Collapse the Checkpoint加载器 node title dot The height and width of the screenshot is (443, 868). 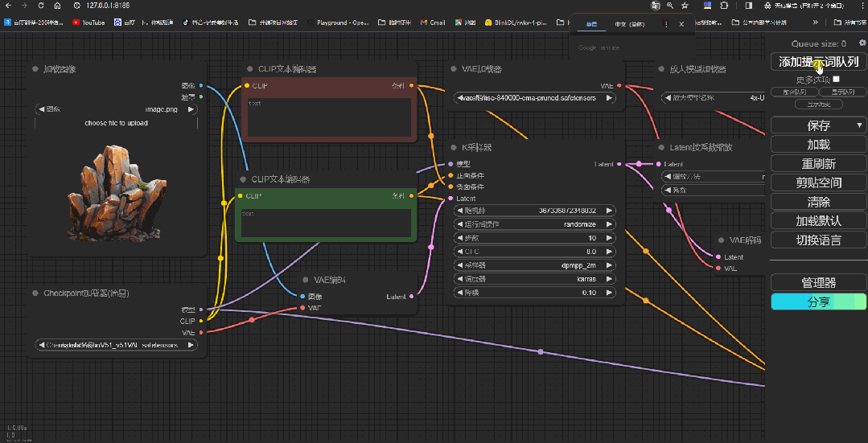click(35, 293)
